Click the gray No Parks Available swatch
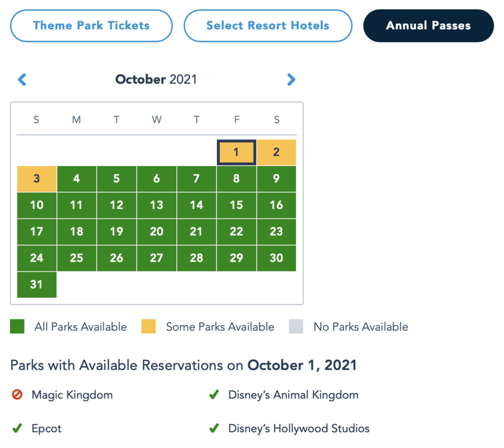 296,327
